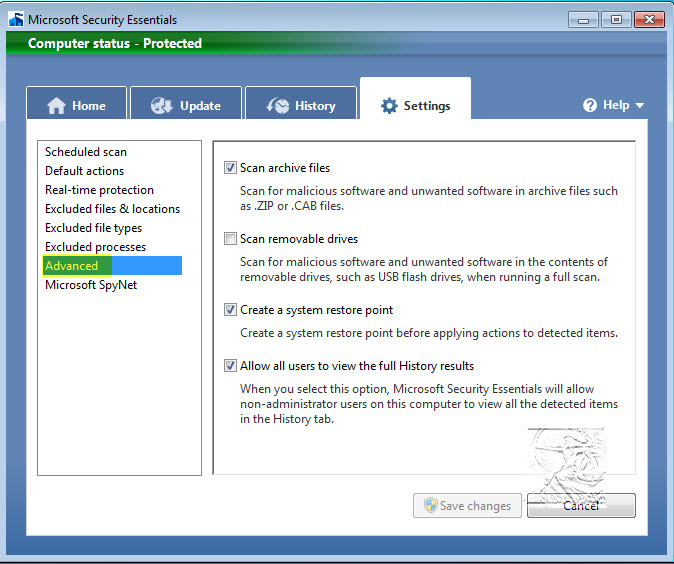Switch to the Update tab

tap(188, 106)
